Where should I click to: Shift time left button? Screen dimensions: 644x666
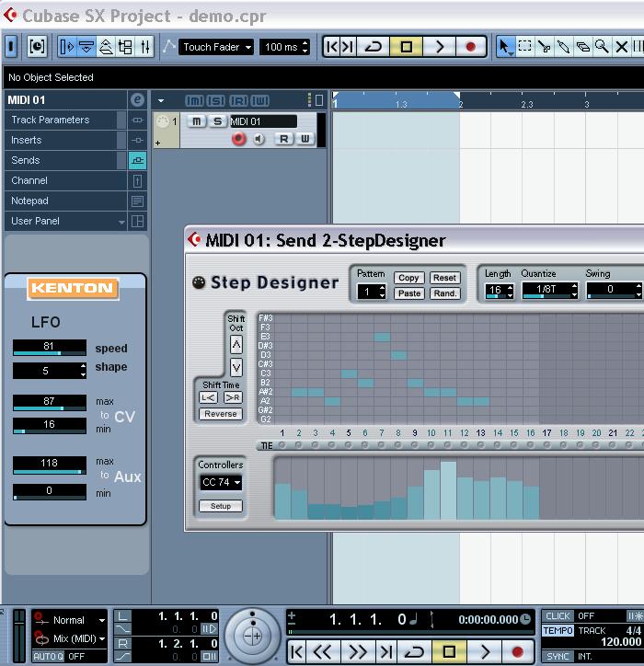(208, 397)
